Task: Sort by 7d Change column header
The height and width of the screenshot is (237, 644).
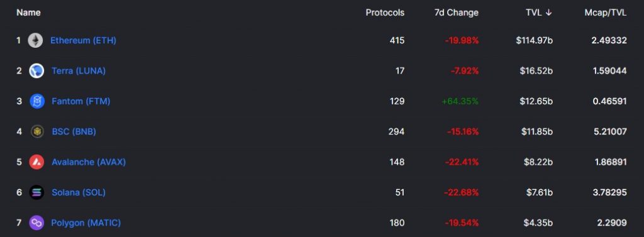Action: coord(457,13)
